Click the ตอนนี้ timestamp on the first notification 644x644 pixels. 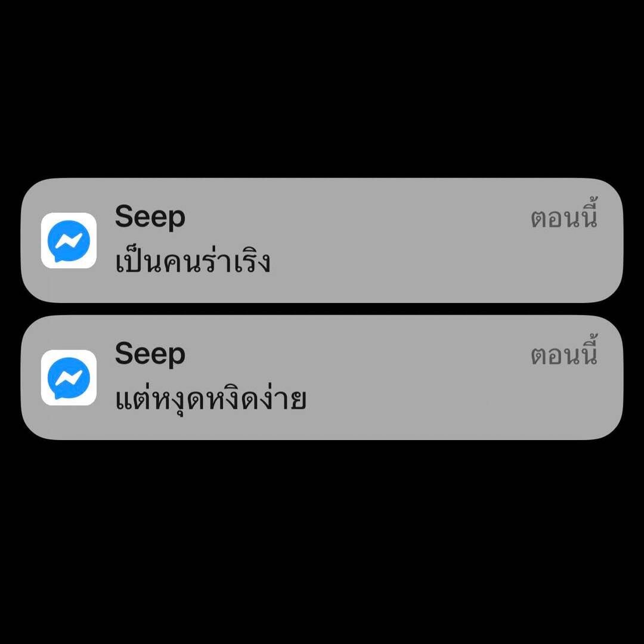(563, 215)
